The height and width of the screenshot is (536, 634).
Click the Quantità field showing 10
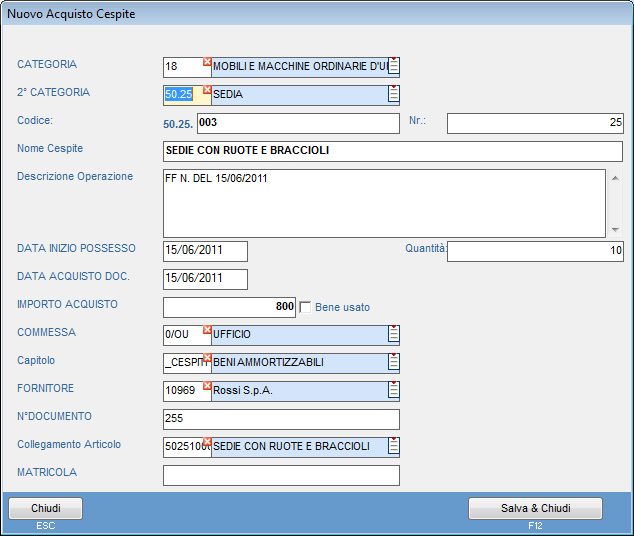[535, 251]
